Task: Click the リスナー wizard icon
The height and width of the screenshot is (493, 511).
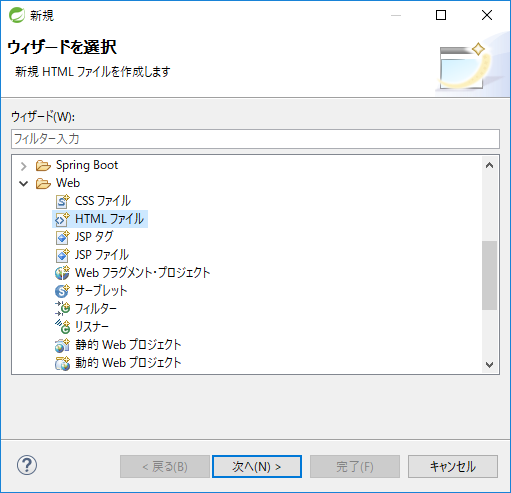Action: [62, 327]
